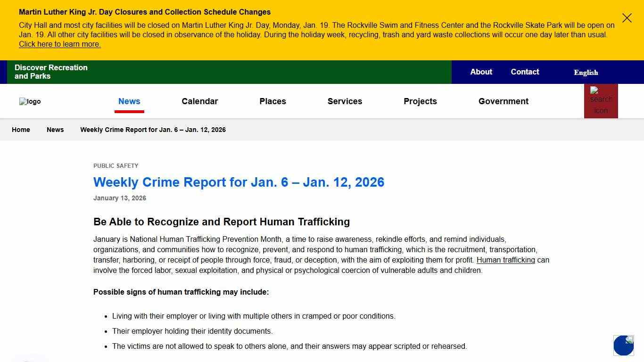Image resolution: width=644 pixels, height=362 pixels.
Task: Open the Projects section
Action: coord(420,101)
